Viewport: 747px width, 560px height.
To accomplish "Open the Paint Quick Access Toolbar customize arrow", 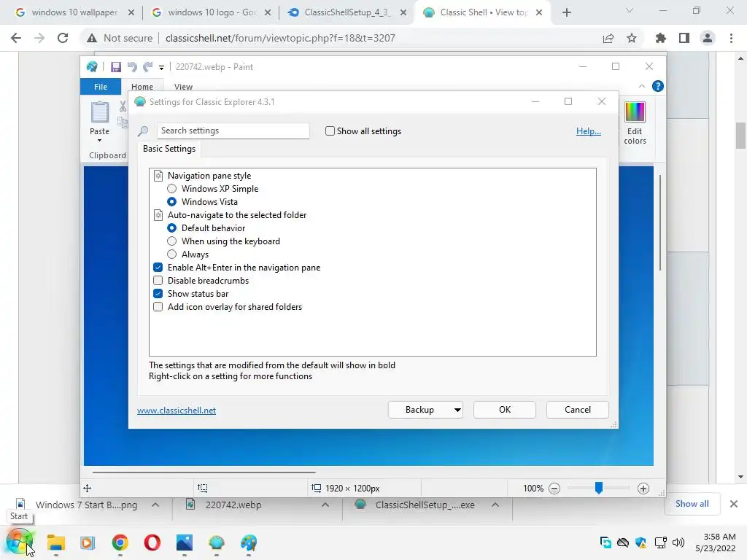I will pos(161,68).
